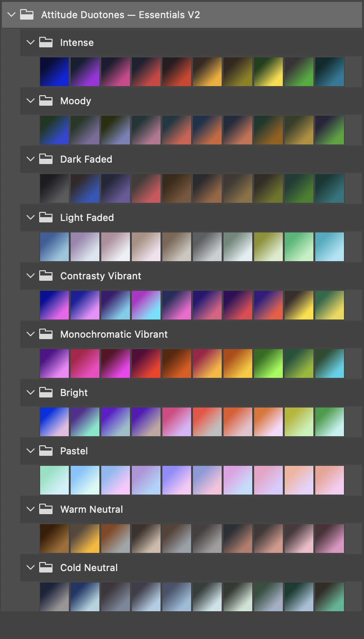Pick the first deep blue Intense gradient

(x=54, y=72)
